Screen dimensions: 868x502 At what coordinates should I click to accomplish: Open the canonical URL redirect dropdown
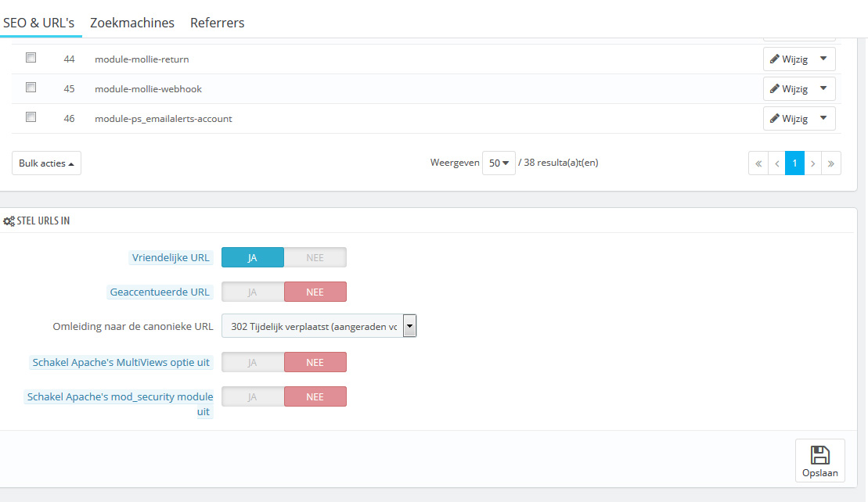319,326
